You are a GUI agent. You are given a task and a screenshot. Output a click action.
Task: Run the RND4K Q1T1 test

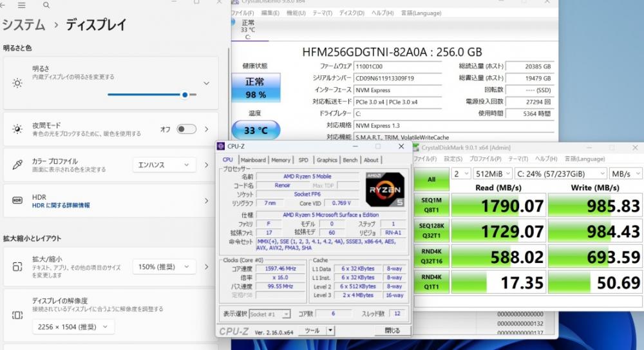point(431,282)
